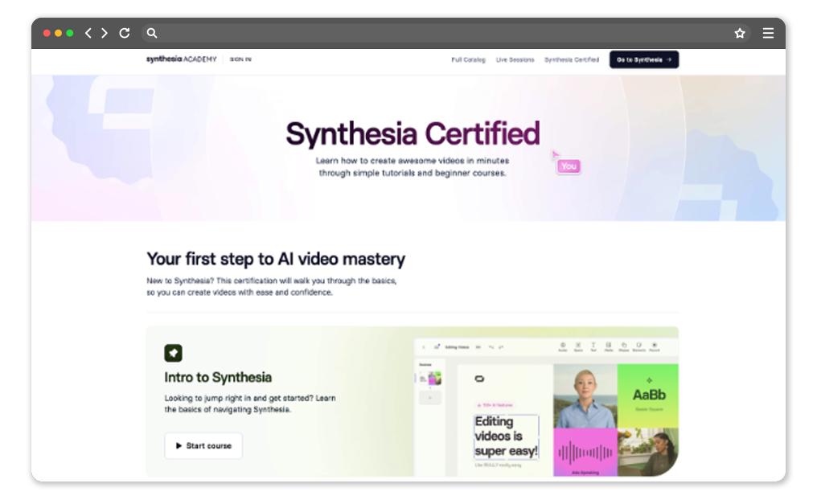The image size is (817, 504).
Task: Click the badge icon above Intro to Synthesia
Action: pyautogui.click(x=173, y=353)
